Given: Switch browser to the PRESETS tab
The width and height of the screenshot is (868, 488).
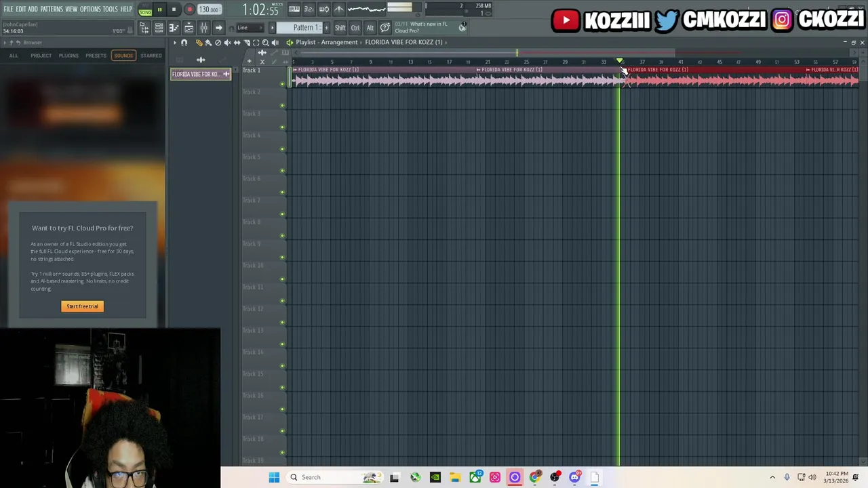Looking at the screenshot, I should pos(96,56).
